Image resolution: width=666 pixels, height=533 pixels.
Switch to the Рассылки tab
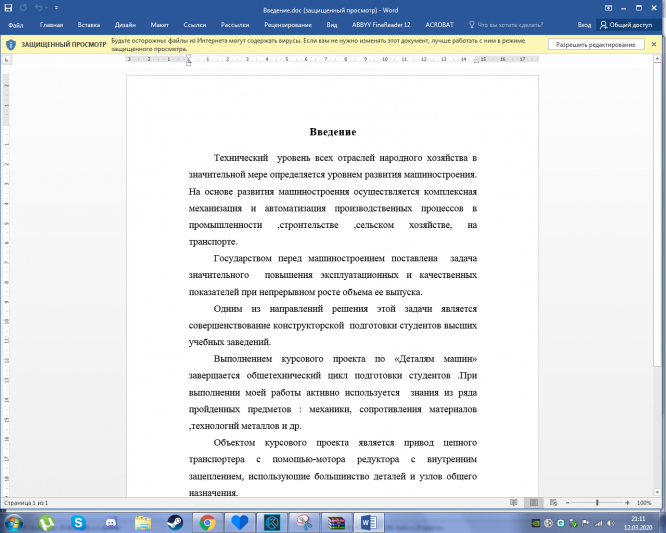click(x=235, y=25)
